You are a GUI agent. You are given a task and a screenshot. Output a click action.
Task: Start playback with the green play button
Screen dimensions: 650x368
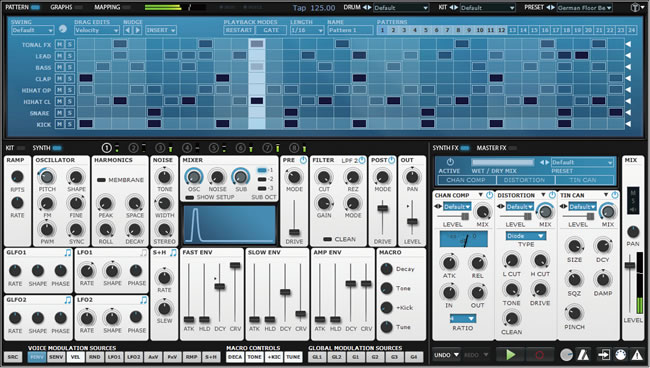point(510,355)
